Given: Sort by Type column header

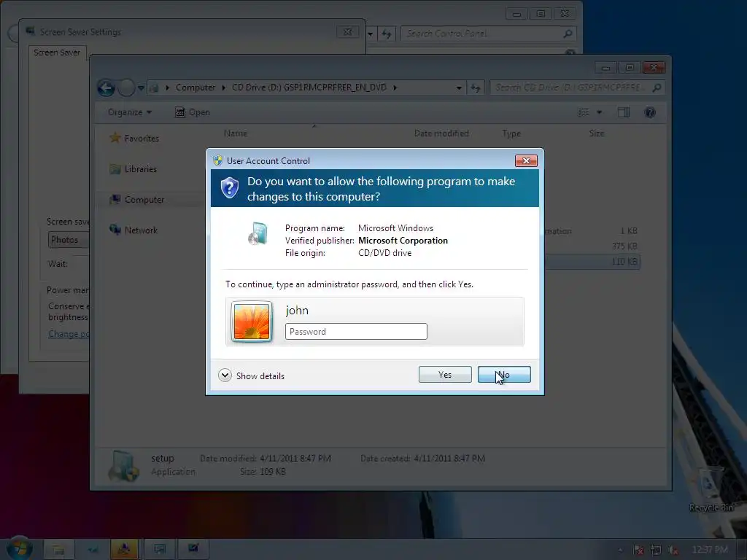Looking at the screenshot, I should click(511, 133).
